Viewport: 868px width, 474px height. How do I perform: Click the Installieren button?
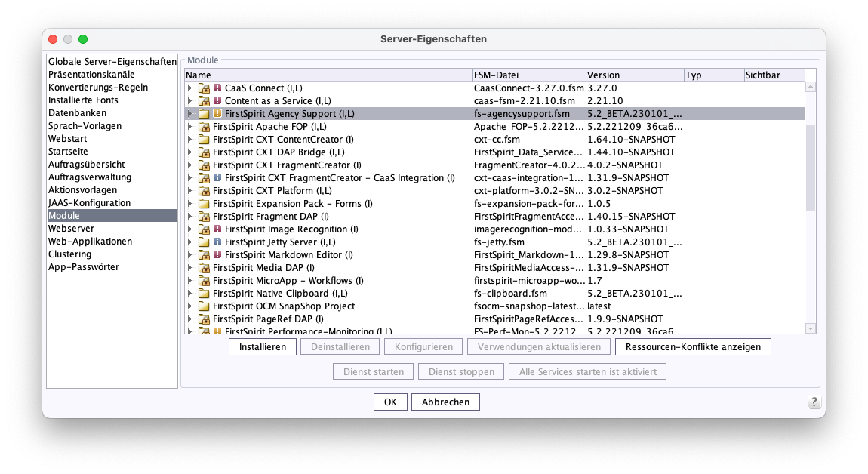coord(263,346)
